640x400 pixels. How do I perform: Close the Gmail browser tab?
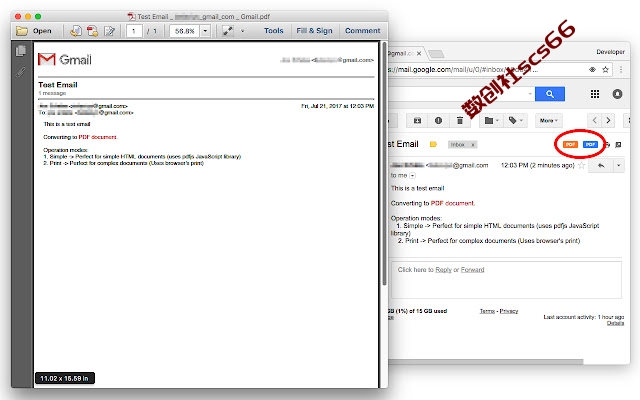419,53
